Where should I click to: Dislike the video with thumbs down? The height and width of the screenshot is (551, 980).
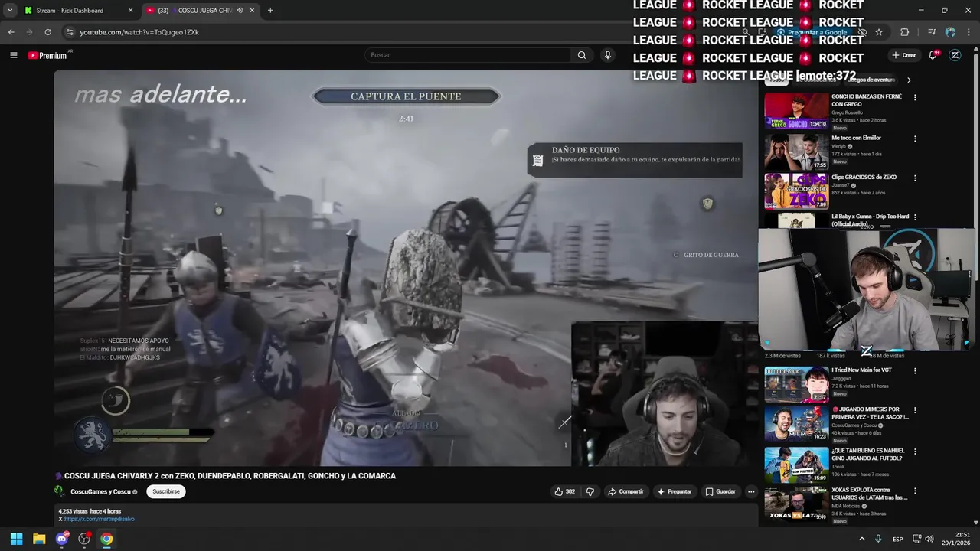point(590,491)
